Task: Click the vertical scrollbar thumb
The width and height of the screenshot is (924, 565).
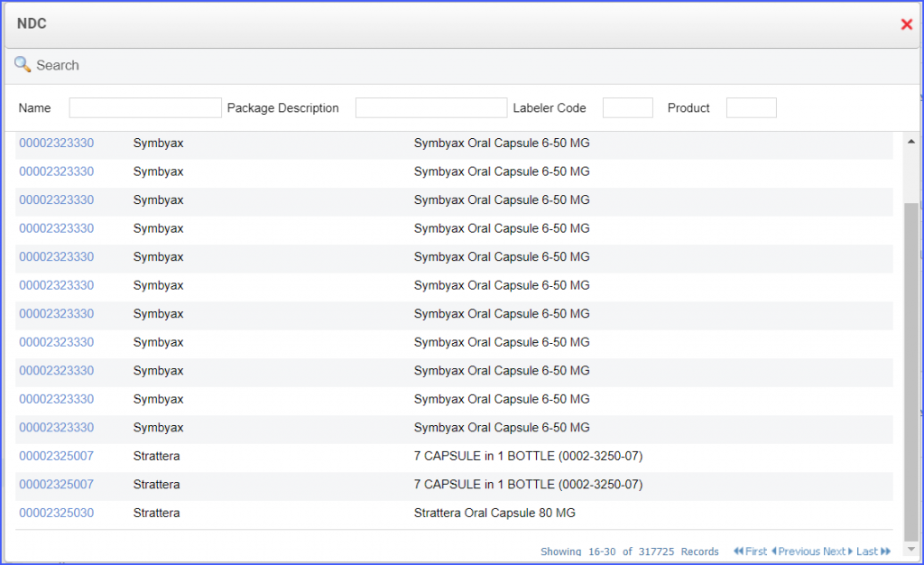Action: [x=911, y=372]
